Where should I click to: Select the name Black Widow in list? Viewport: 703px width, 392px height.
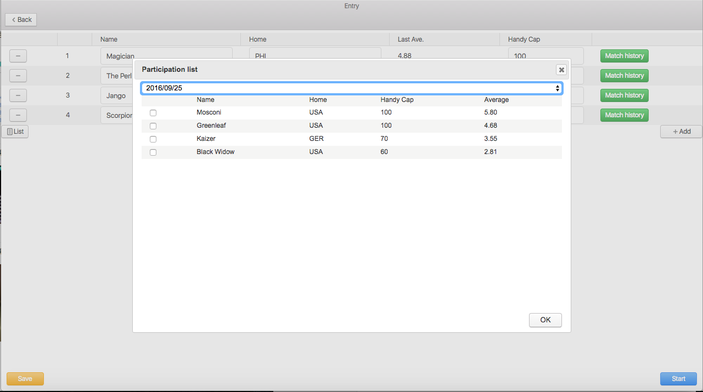pos(215,152)
